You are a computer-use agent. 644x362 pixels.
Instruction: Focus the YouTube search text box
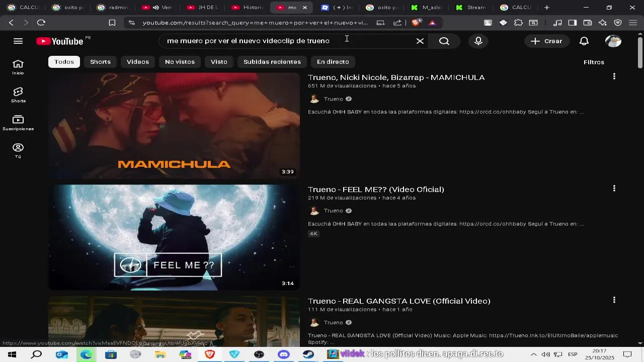[x=289, y=41]
